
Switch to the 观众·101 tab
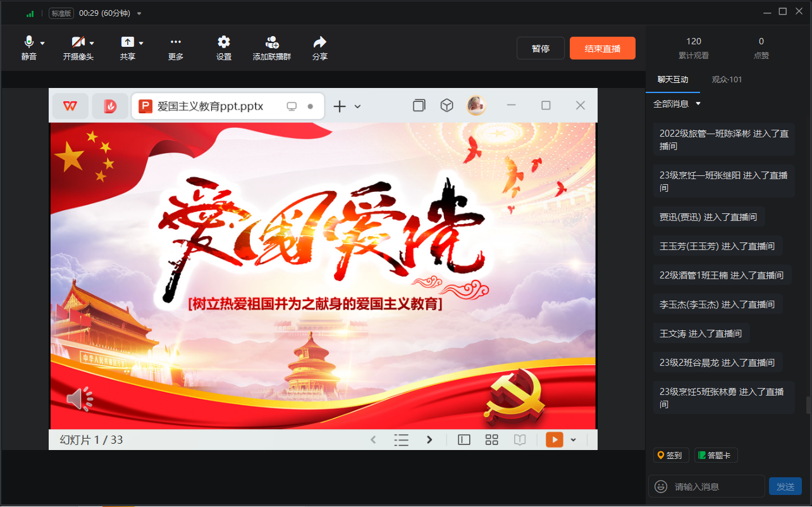[727, 80]
